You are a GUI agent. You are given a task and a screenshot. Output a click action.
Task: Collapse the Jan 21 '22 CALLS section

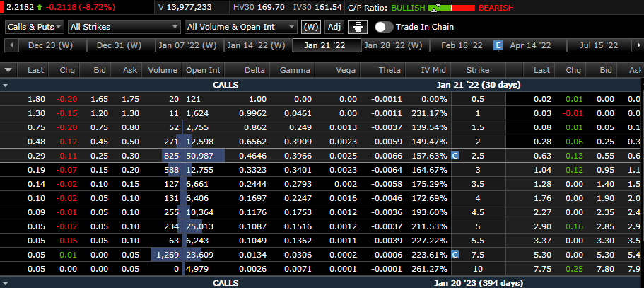coord(6,86)
